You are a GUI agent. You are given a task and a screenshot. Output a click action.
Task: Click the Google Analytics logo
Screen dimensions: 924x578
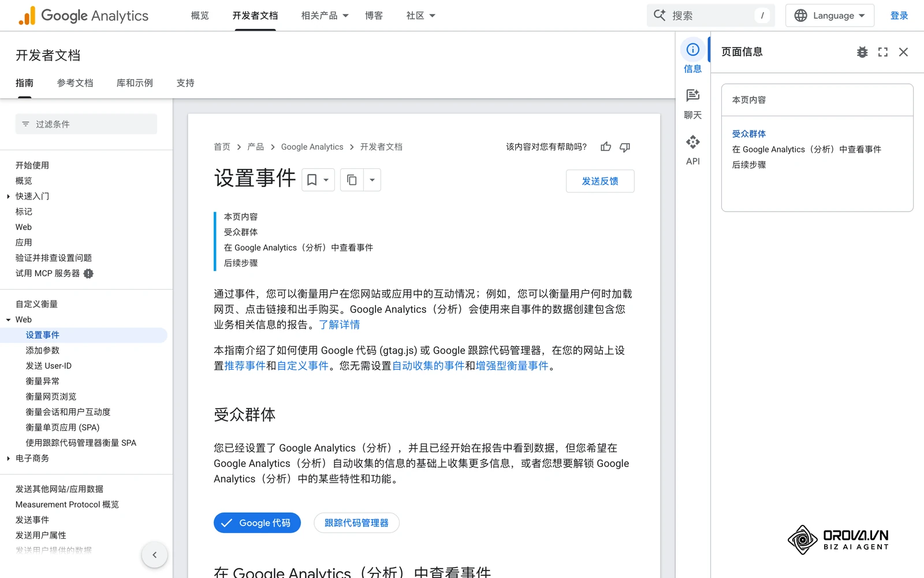click(84, 16)
